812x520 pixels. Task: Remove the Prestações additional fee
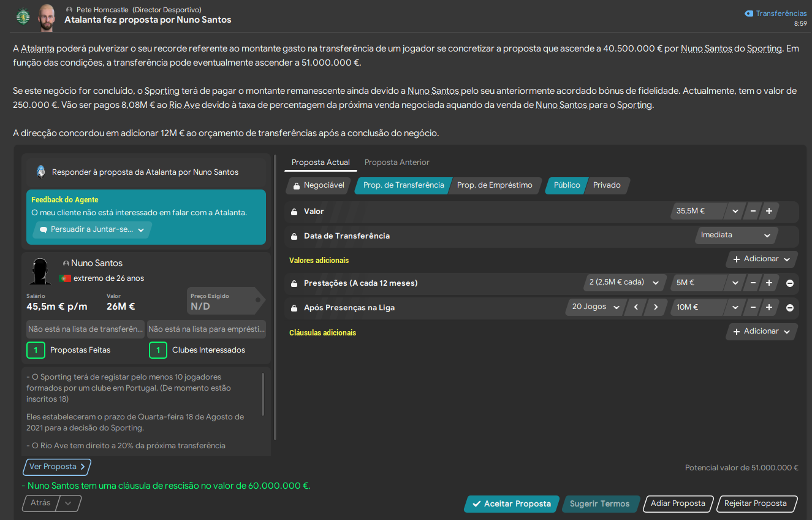point(790,283)
